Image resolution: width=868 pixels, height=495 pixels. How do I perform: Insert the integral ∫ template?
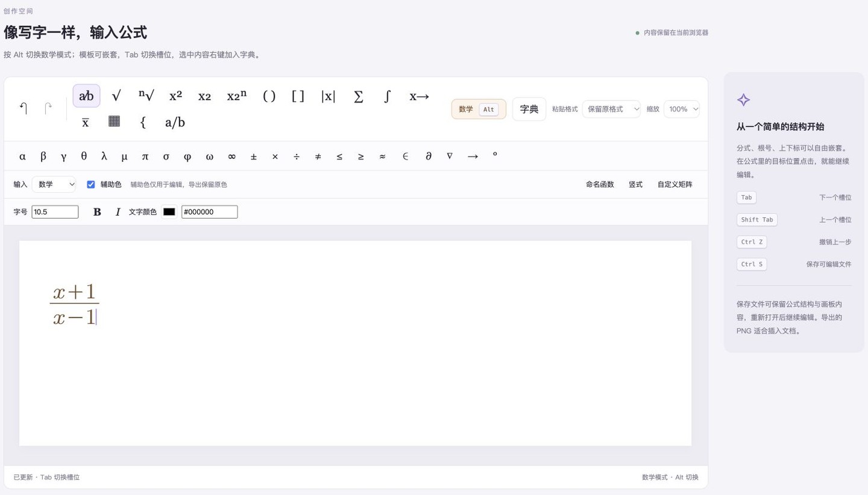[387, 96]
